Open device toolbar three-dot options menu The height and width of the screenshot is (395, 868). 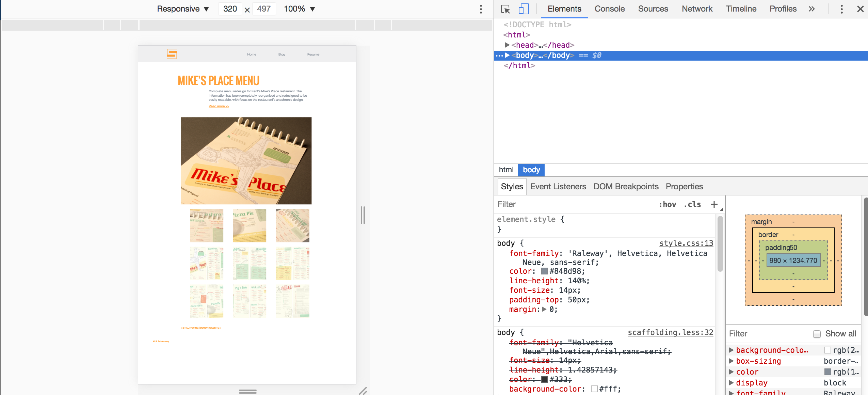pos(481,9)
